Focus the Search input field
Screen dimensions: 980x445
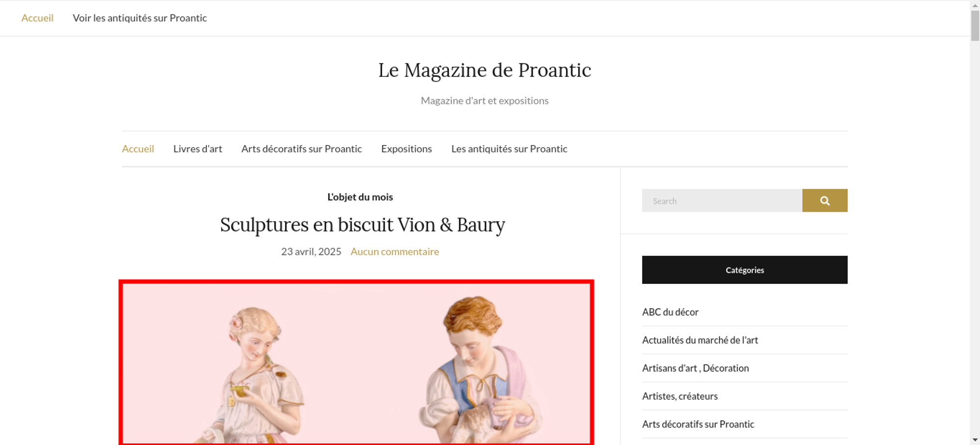722,200
